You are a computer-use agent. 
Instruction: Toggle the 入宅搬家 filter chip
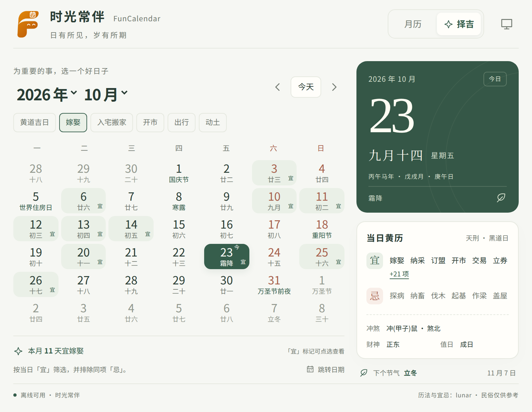pos(112,123)
